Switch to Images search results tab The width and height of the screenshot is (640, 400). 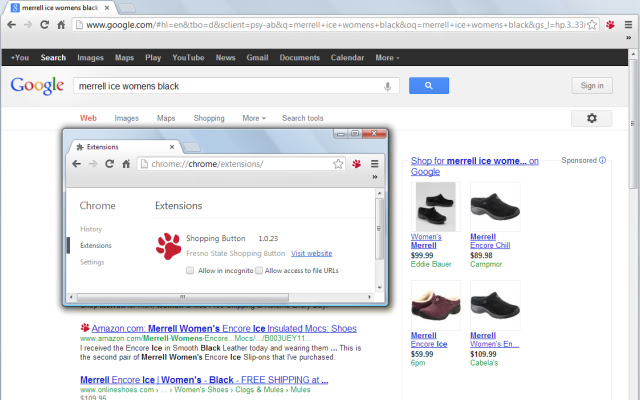pos(127,118)
